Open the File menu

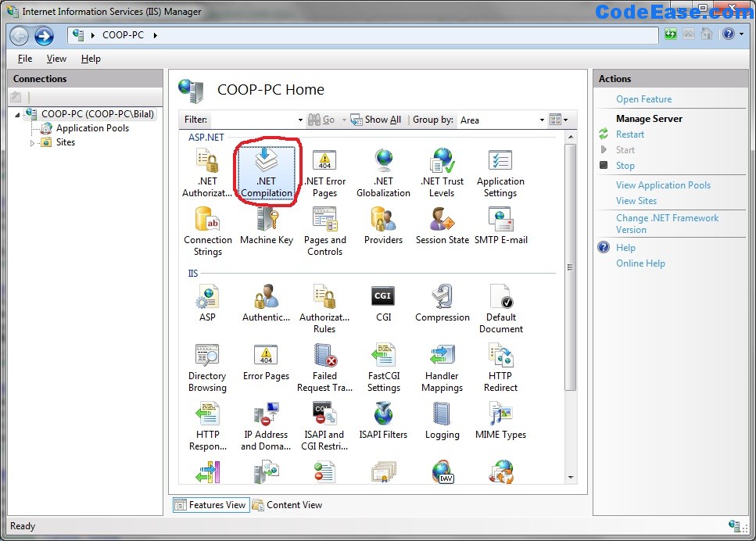pos(25,59)
